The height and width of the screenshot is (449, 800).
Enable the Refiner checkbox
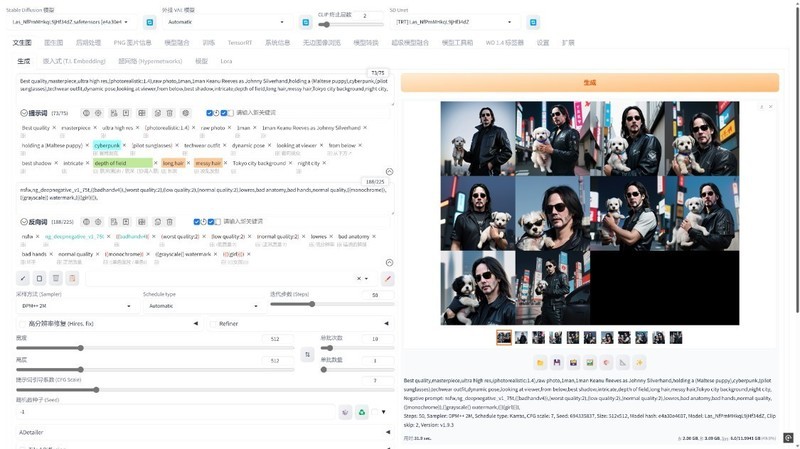click(x=213, y=324)
